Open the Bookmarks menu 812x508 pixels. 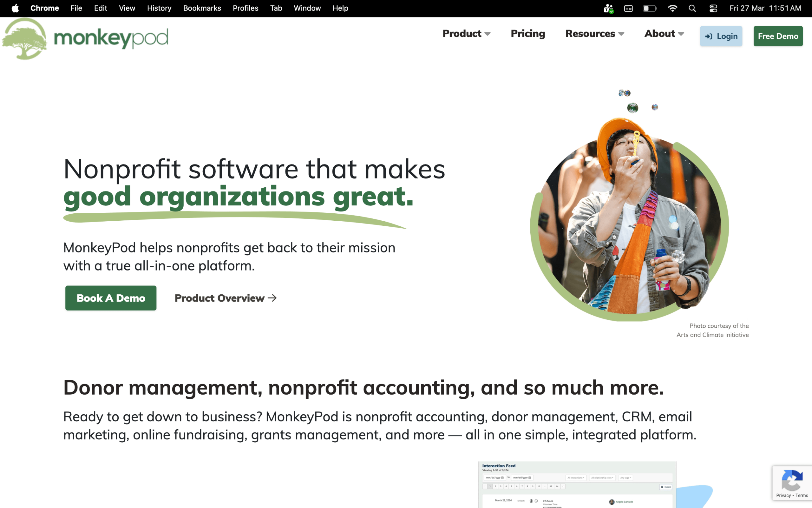click(202, 8)
